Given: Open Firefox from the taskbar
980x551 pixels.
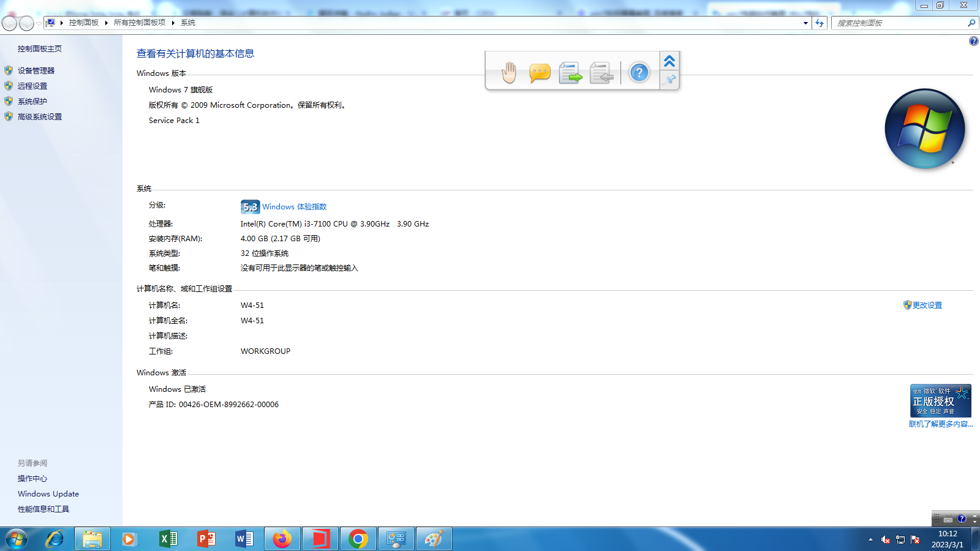Looking at the screenshot, I should click(282, 539).
